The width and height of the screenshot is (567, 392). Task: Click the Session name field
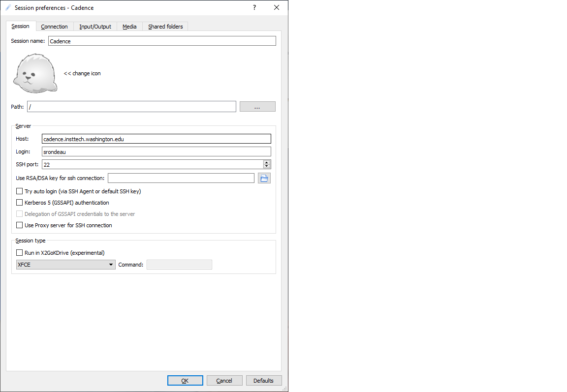[x=162, y=41]
